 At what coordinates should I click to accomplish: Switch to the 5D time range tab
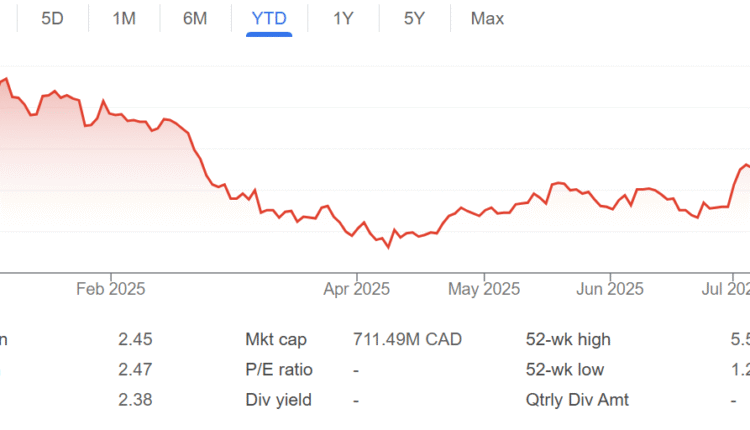53,18
